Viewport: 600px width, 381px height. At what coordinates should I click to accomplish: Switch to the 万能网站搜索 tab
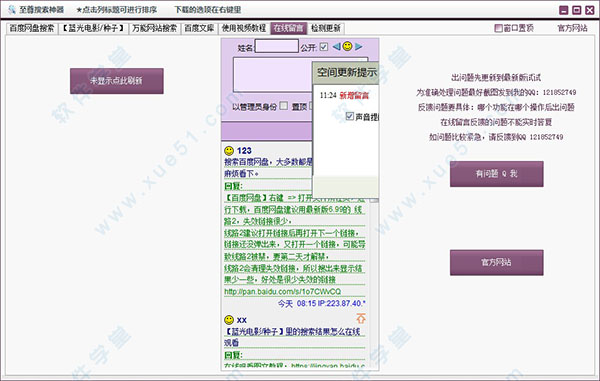coord(155,28)
